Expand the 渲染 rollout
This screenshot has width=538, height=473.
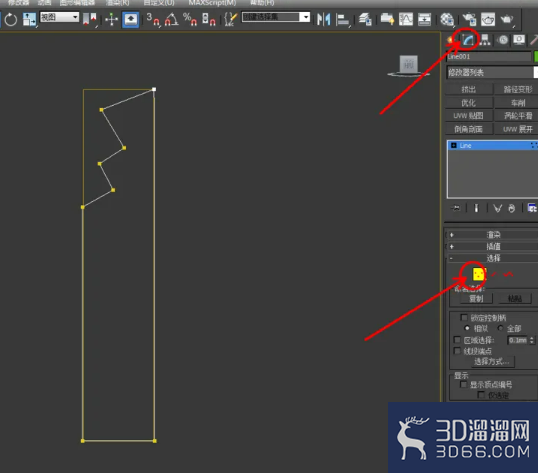pos(492,235)
